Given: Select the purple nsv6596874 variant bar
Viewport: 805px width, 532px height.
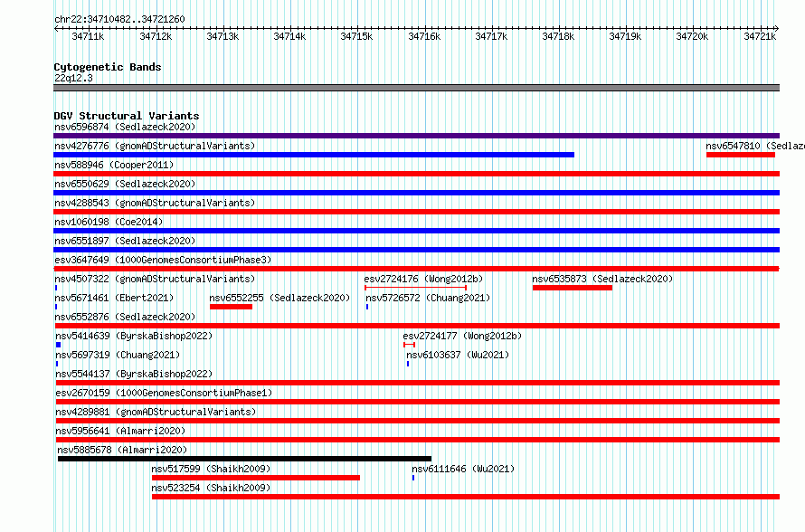Looking at the screenshot, I should point(416,136).
